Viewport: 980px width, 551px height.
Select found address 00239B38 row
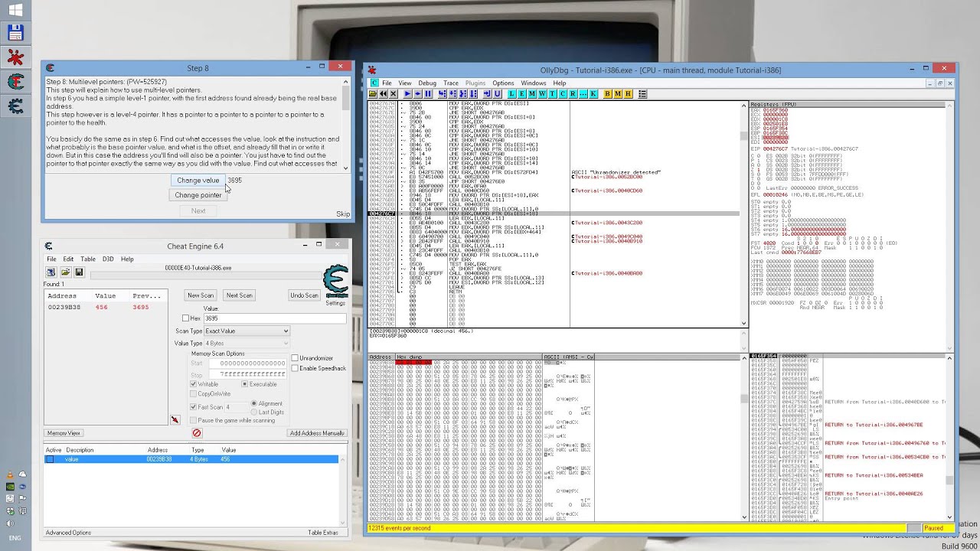pos(105,307)
